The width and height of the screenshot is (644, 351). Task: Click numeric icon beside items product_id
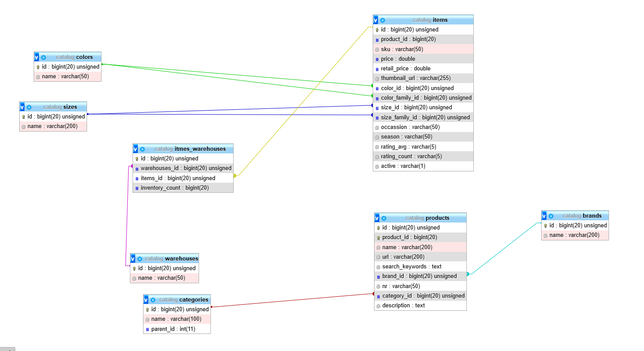point(377,40)
